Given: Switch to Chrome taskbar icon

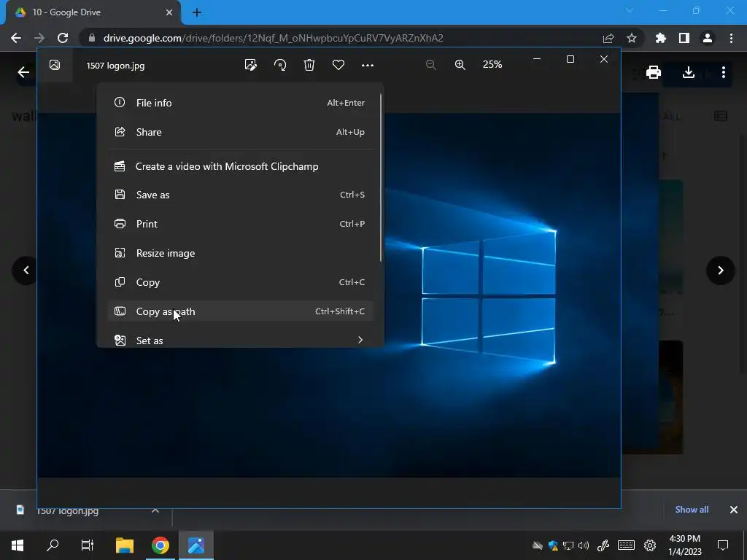Looking at the screenshot, I should tap(160, 545).
